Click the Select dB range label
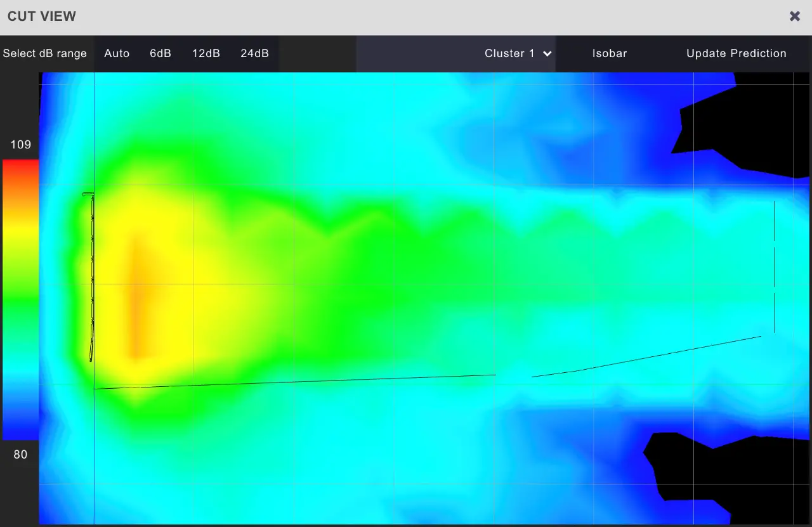The height and width of the screenshot is (527, 812). [x=44, y=53]
